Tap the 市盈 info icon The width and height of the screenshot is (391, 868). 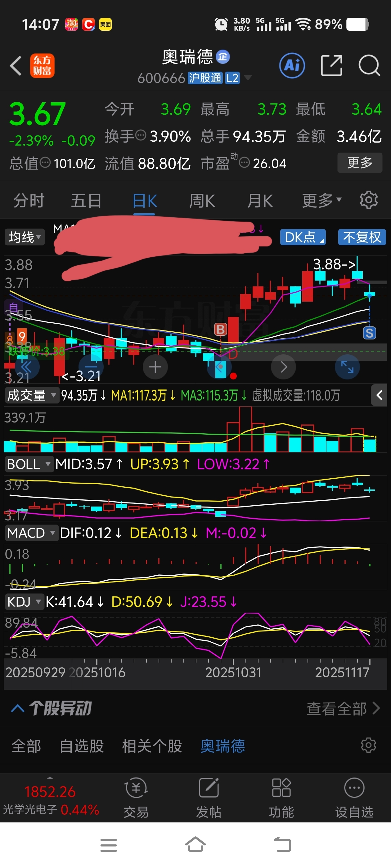click(244, 163)
